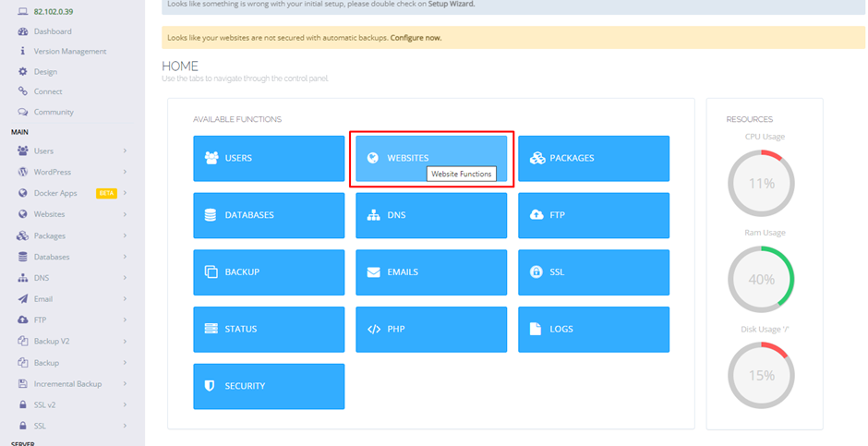Click the Community chat bubbles icon
The height and width of the screenshot is (446, 868).
coord(23,112)
